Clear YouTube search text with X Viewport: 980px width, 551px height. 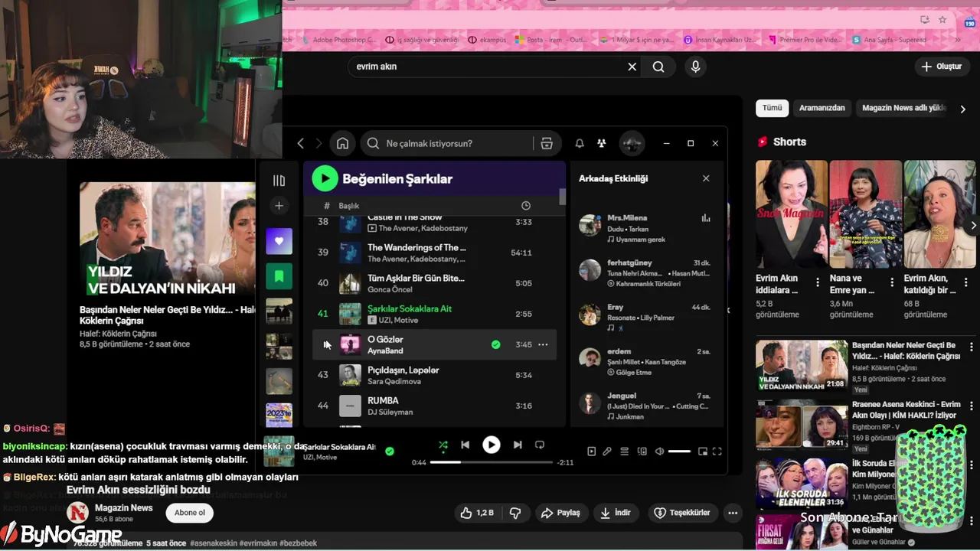[x=632, y=67]
